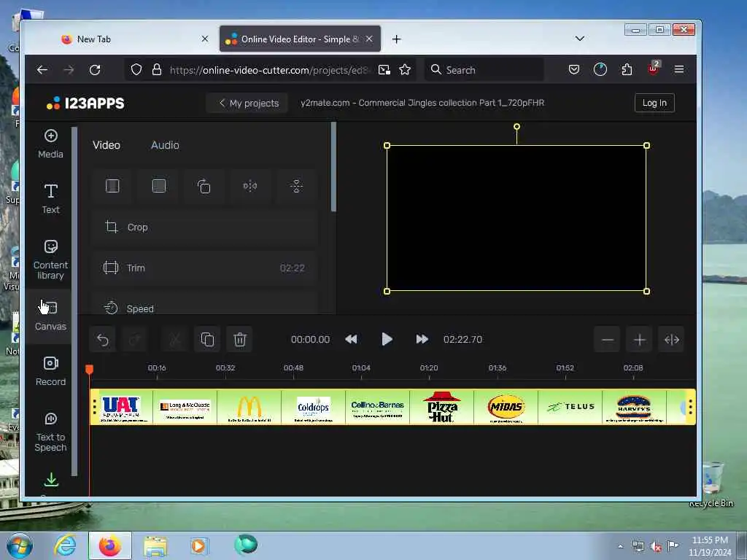
Task: Open the Firefox extensions puzzle icon
Action: tap(627, 70)
